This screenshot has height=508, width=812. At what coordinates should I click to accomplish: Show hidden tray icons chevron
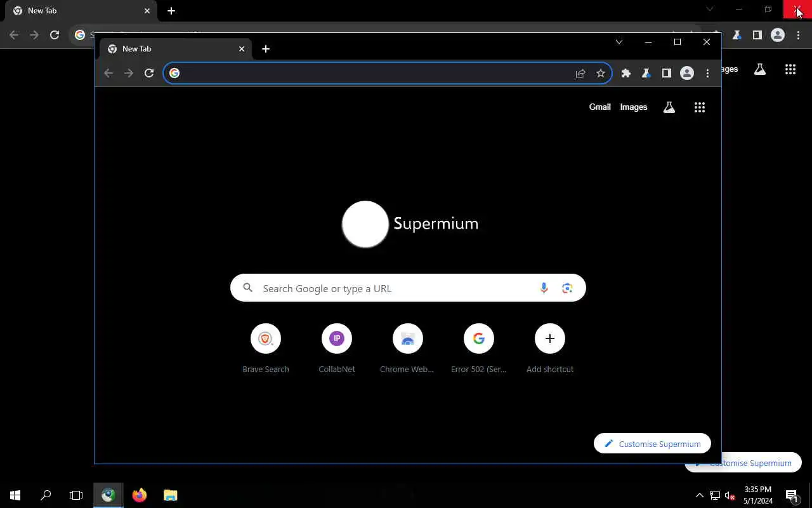click(x=699, y=495)
